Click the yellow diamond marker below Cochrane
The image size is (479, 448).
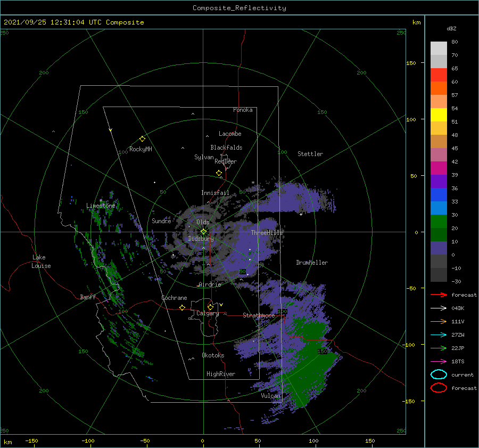point(183,307)
